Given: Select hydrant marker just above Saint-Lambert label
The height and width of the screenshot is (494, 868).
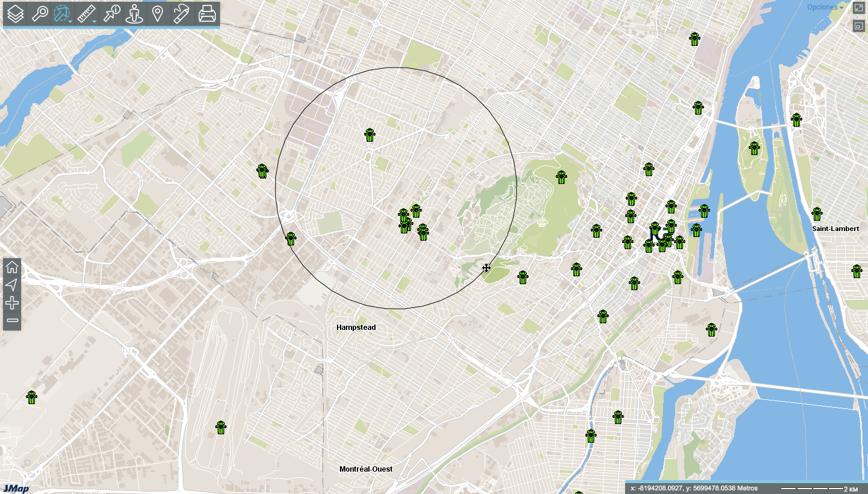Looking at the screenshot, I should (817, 214).
